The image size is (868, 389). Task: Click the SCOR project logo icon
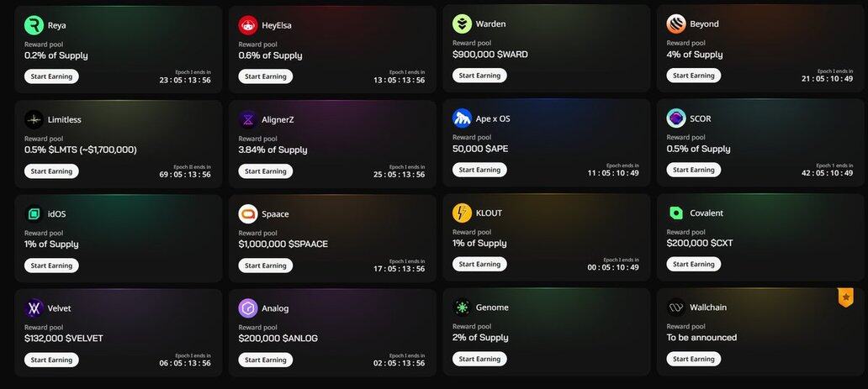676,118
